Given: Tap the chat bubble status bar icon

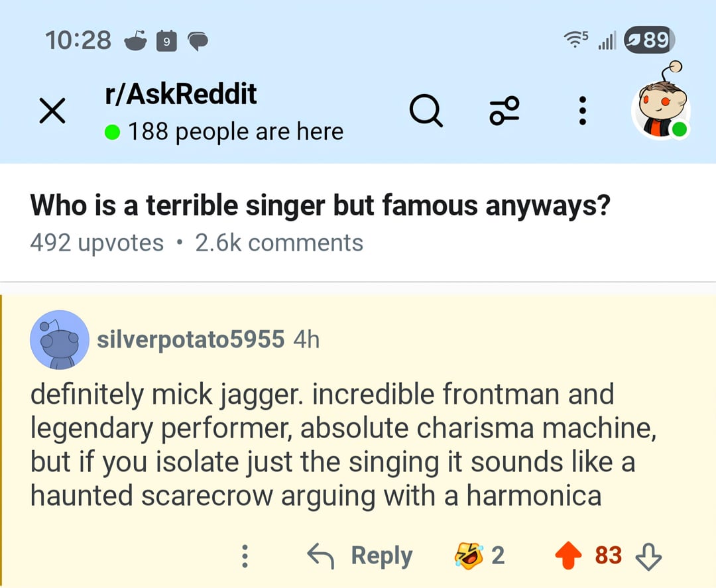Looking at the screenshot, I should 198,42.
